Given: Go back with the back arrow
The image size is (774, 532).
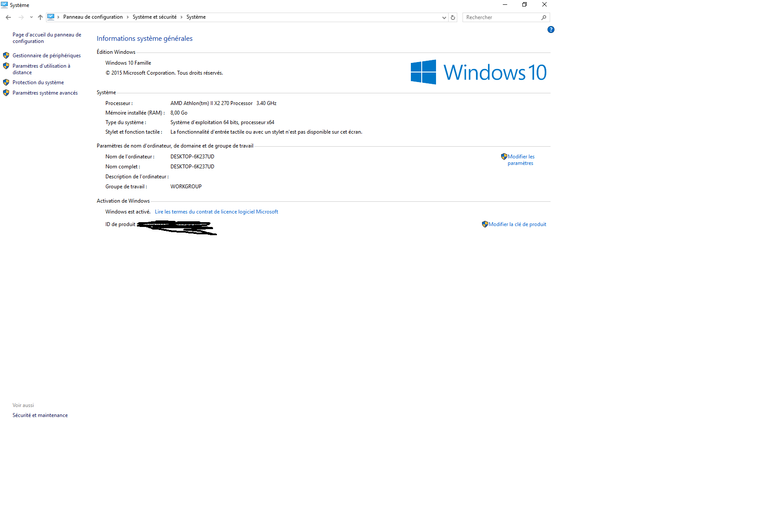Looking at the screenshot, I should 8,17.
